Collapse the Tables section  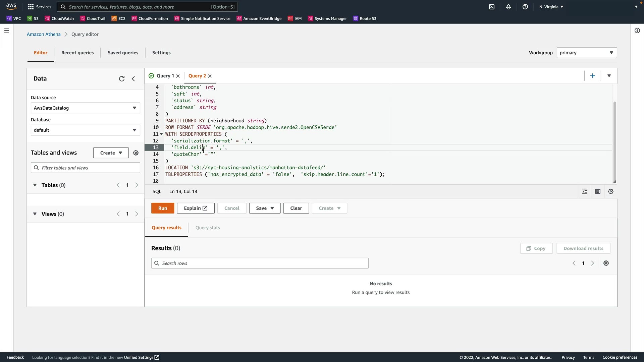click(x=35, y=185)
